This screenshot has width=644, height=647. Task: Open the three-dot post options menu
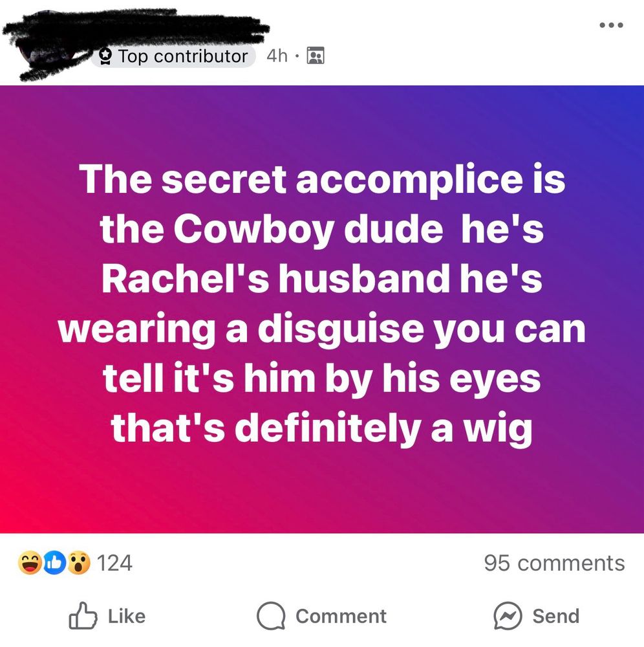click(611, 25)
